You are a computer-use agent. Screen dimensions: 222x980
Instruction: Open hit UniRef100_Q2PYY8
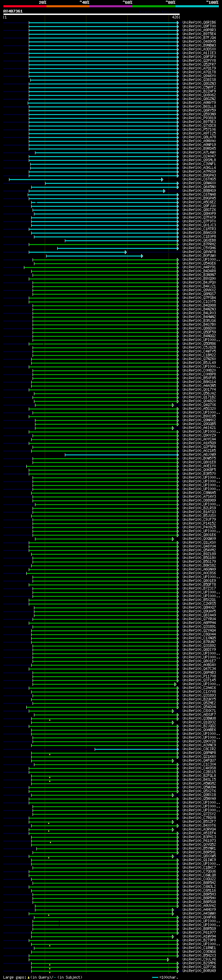tap(199, 61)
